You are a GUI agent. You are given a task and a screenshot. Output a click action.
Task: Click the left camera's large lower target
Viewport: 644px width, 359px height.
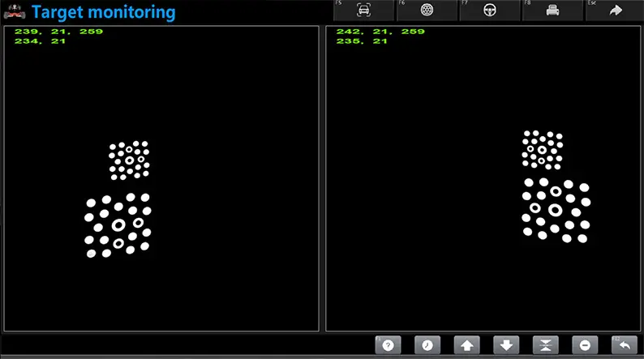pos(118,225)
